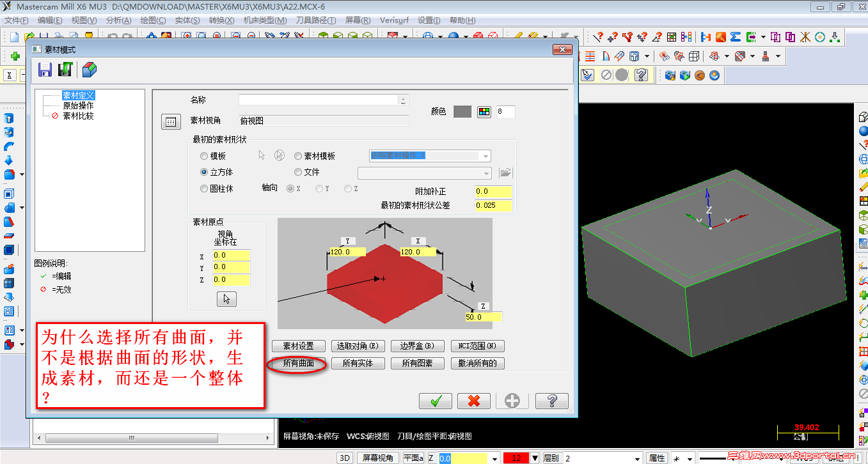868x464 pixels.
Task: Open the 帮助(H) menu
Action: [463, 20]
